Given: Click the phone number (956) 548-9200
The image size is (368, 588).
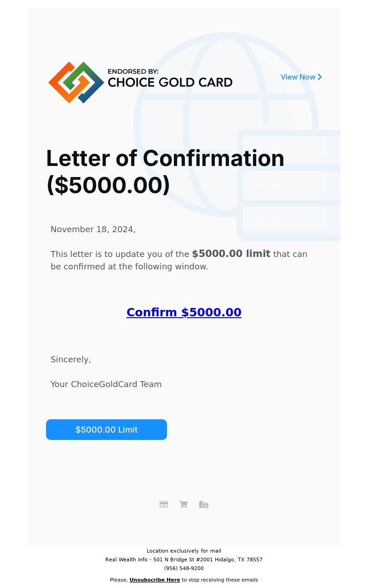Looking at the screenshot, I should tap(184, 568).
